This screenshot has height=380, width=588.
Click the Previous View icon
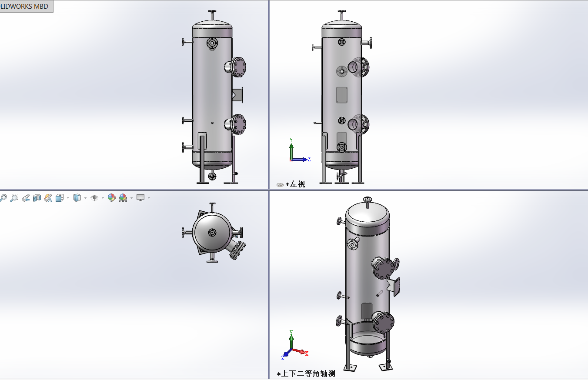pos(26,198)
